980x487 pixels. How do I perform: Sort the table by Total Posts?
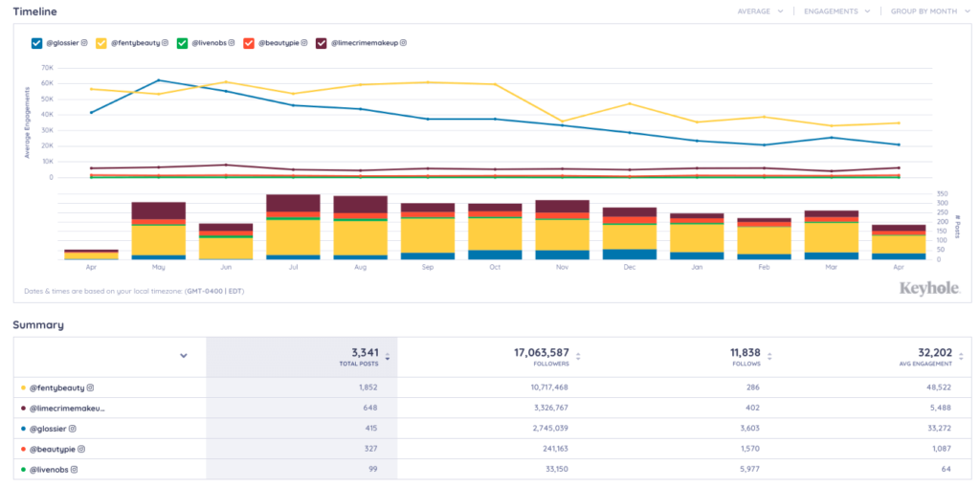[x=388, y=357]
